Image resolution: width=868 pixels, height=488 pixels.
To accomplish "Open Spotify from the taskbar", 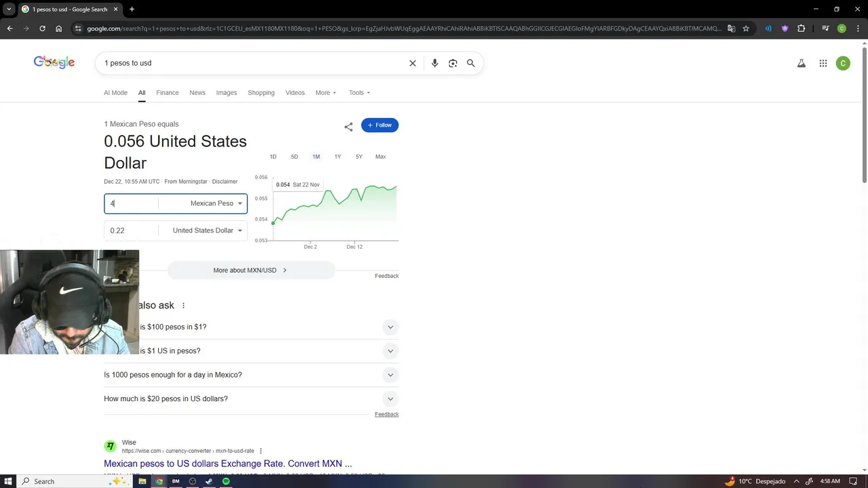I will click(226, 481).
